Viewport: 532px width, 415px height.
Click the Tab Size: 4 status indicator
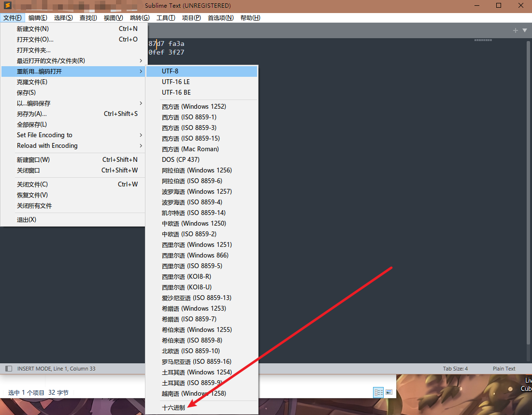click(455, 369)
